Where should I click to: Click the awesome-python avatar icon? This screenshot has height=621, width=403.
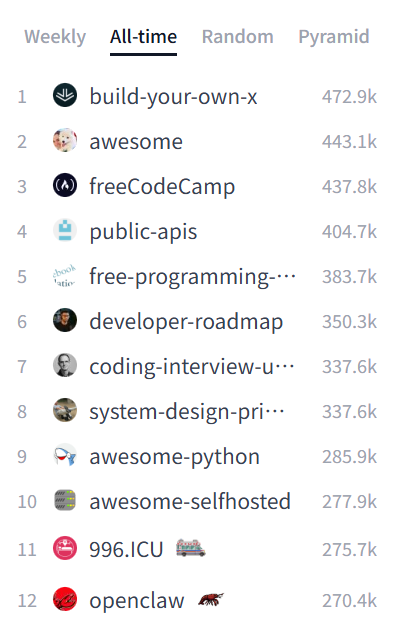[65, 455]
